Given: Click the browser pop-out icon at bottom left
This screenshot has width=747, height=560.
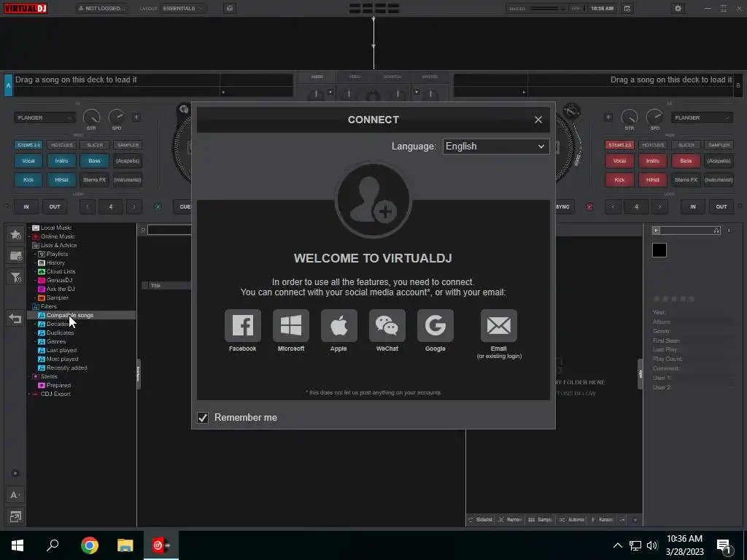Looking at the screenshot, I should coord(15,516).
